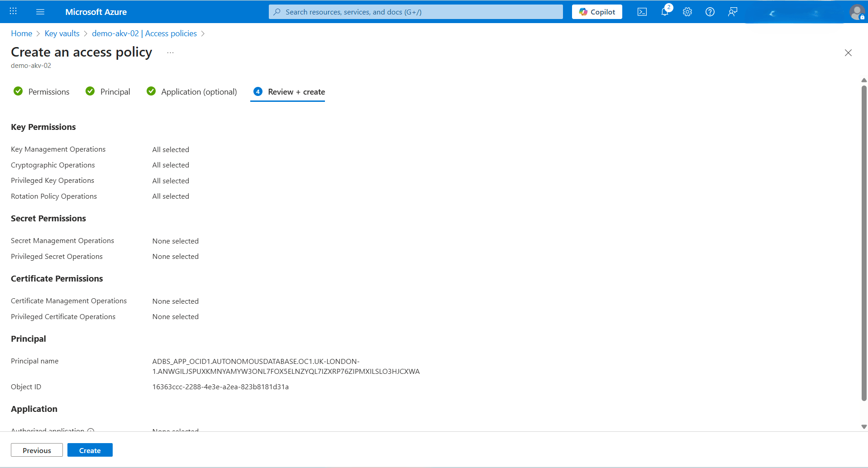Open the account avatar in the corner
This screenshot has height=468, width=868.
(857, 12)
